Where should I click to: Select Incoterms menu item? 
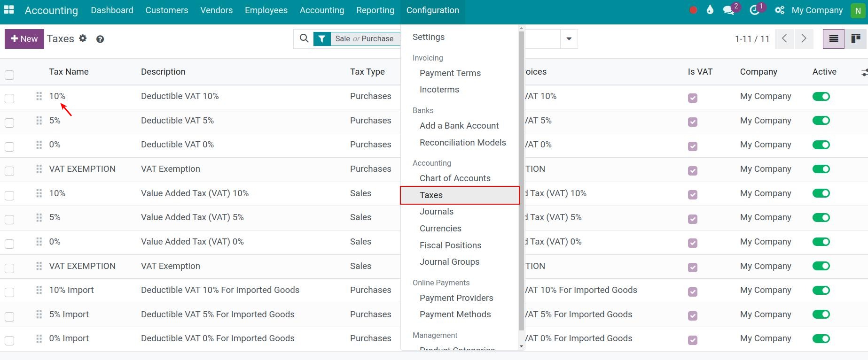coord(439,90)
